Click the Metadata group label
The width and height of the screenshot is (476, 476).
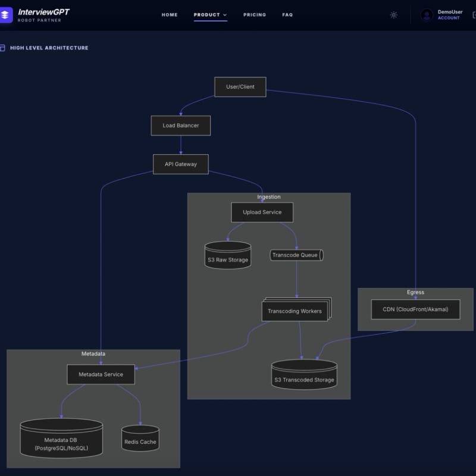[x=93, y=353]
